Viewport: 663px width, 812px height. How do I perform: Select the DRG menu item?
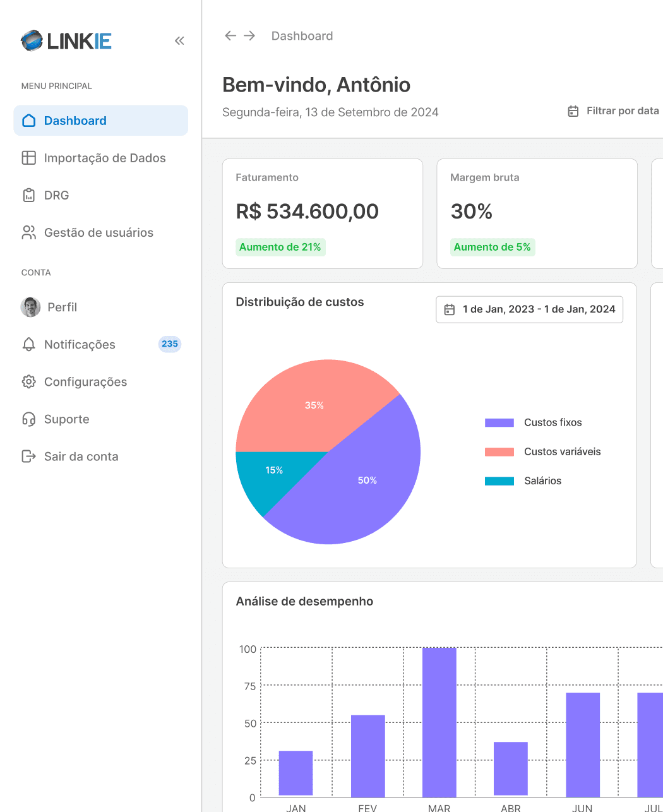(101, 195)
